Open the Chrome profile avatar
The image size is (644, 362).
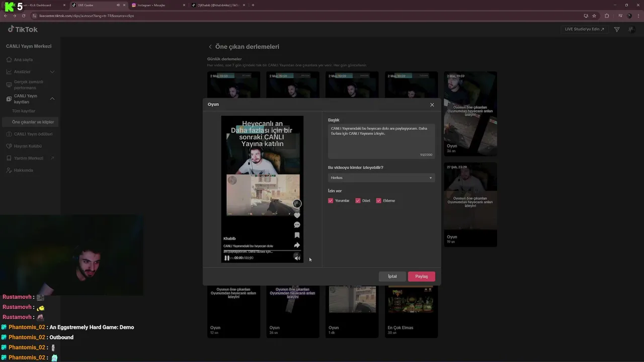[629, 16]
